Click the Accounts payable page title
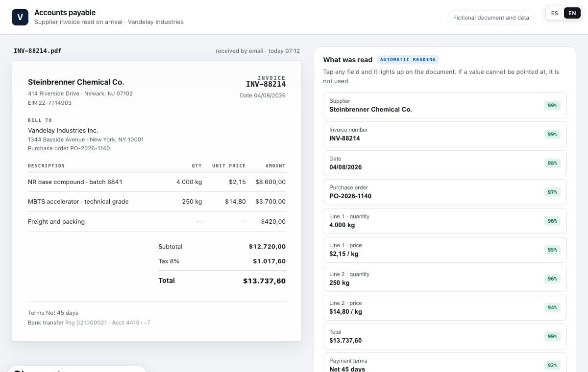This screenshot has height=372, width=588. click(65, 13)
